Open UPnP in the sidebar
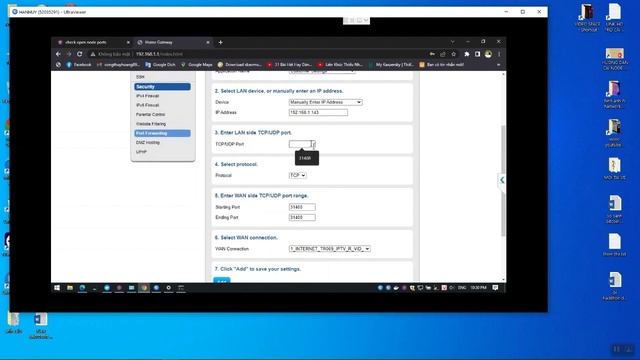640x360 pixels. coord(141,152)
